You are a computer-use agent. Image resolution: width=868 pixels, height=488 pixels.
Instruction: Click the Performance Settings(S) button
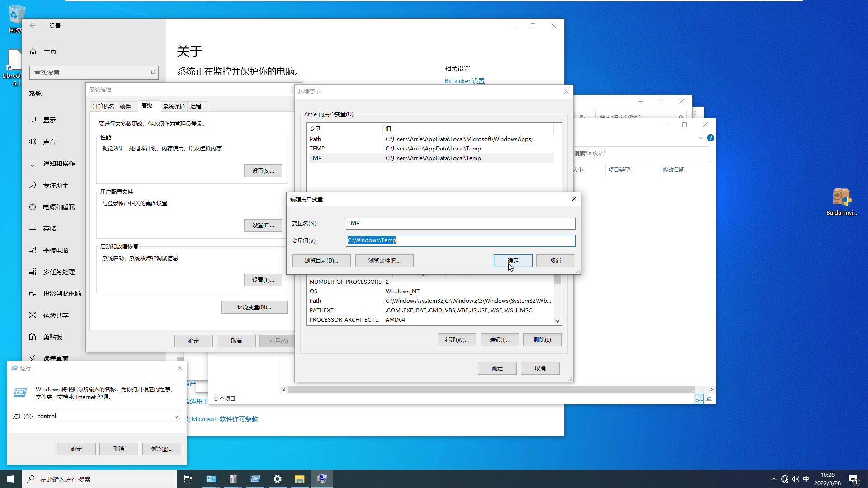pos(263,171)
